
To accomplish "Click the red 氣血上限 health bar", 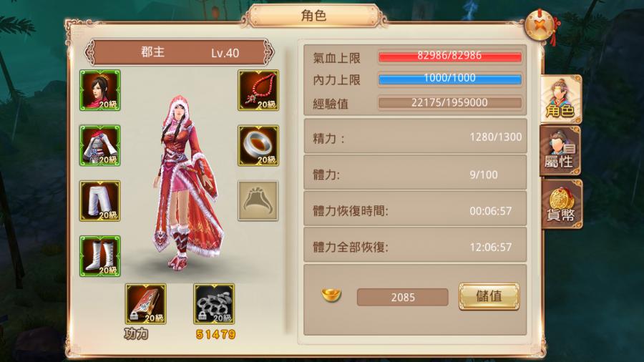I will pos(450,56).
